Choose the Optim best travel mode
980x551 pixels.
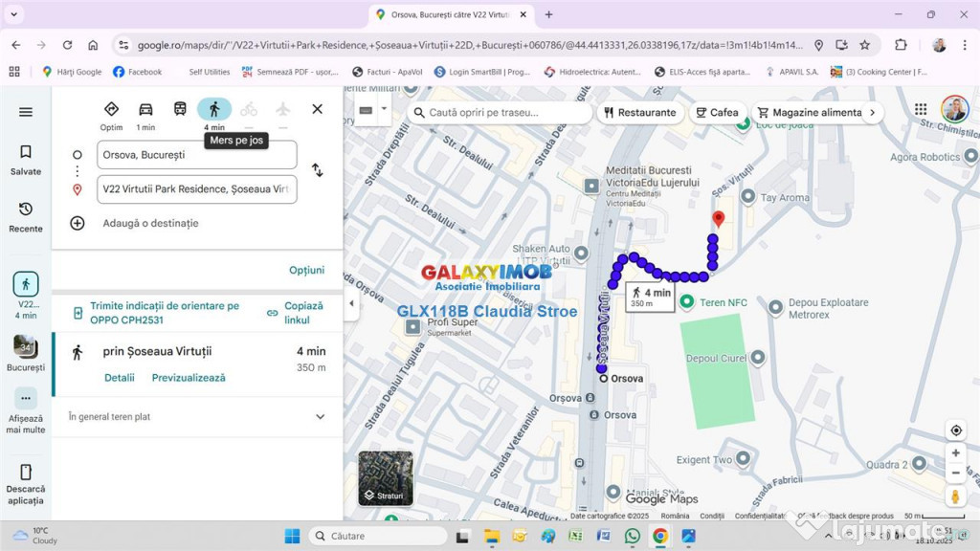coord(111,109)
